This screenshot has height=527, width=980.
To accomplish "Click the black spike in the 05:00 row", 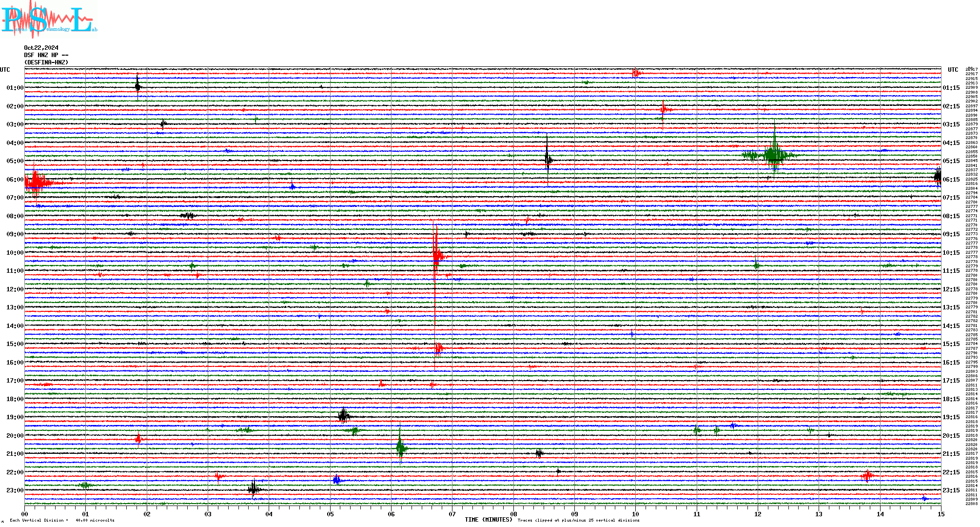I will coord(548,159).
